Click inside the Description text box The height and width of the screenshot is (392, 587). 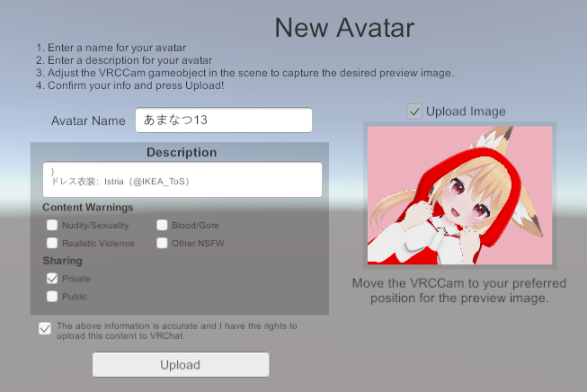click(x=182, y=179)
